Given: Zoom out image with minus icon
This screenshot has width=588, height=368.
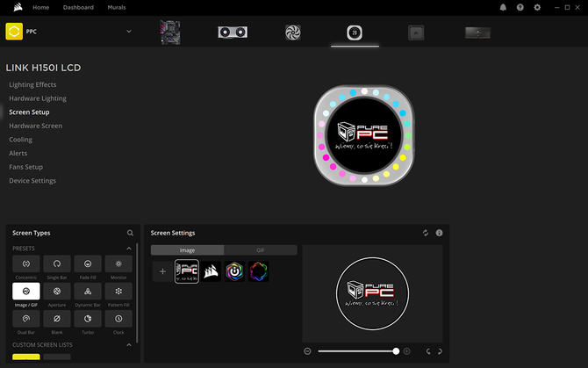Looking at the screenshot, I should click(x=307, y=351).
